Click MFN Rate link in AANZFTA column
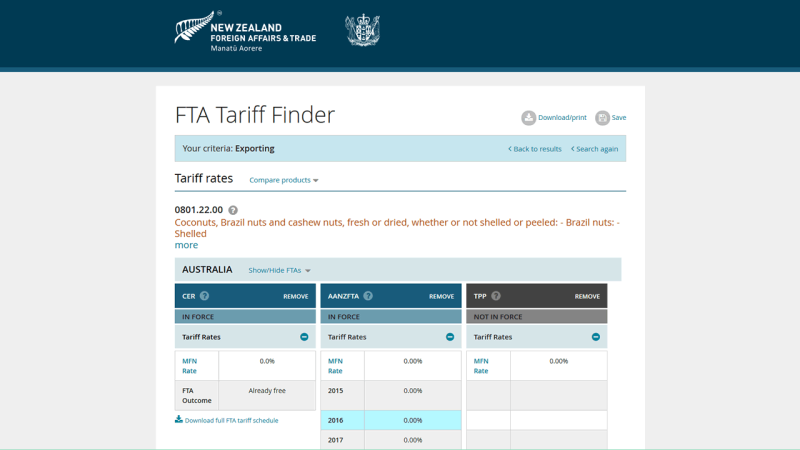This screenshot has height=450, width=800. tap(335, 366)
